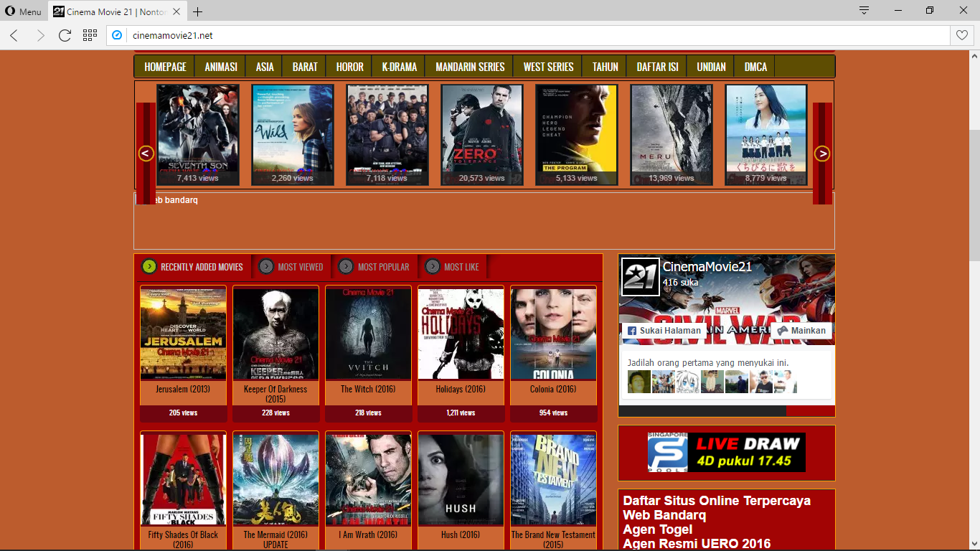Open The Mermaid (2016) poster
980x551 pixels.
[275, 479]
